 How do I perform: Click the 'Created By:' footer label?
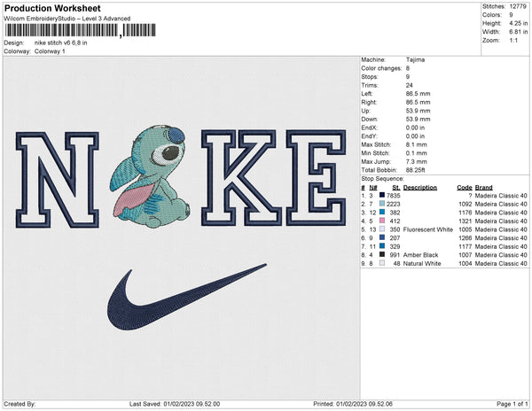pos(20,404)
